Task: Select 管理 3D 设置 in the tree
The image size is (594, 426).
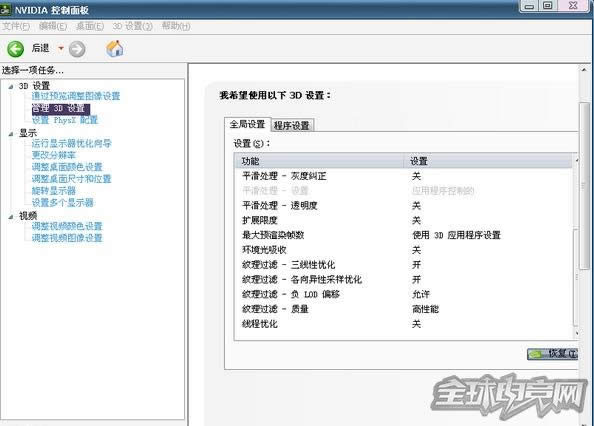Action: tap(61, 109)
